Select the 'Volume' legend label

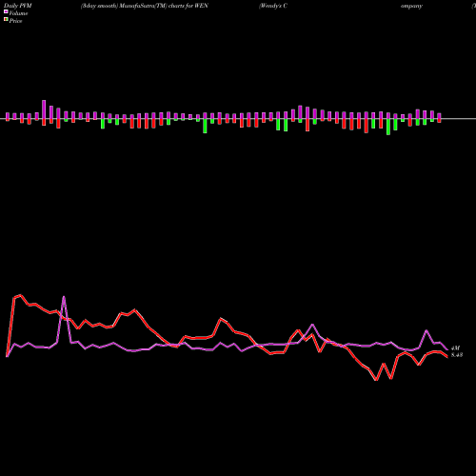click(18, 13)
